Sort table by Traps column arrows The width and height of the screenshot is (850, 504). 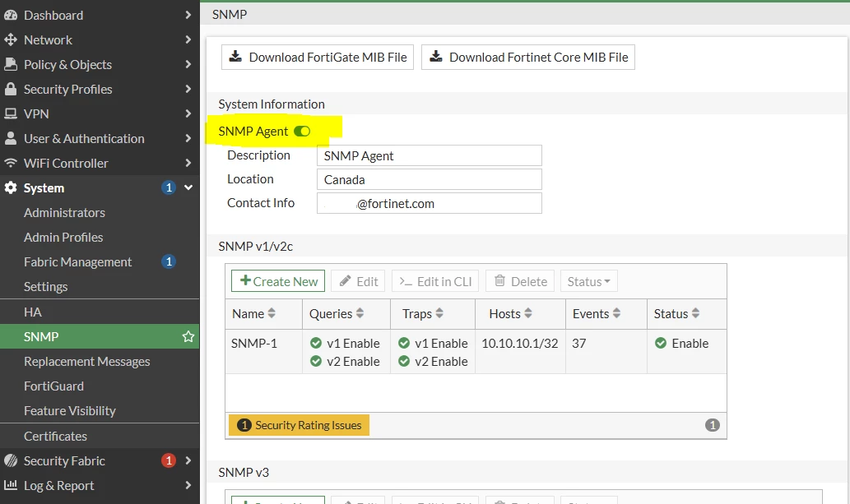coord(439,313)
